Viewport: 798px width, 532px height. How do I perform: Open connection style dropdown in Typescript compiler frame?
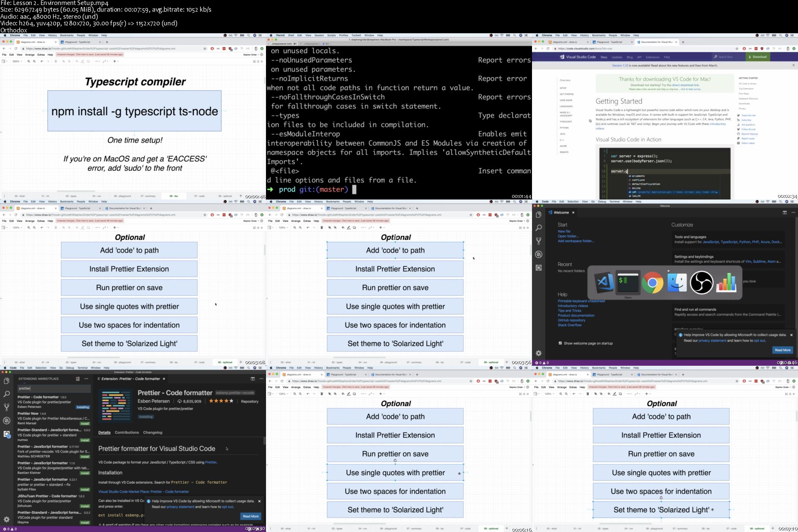[x=97, y=61]
